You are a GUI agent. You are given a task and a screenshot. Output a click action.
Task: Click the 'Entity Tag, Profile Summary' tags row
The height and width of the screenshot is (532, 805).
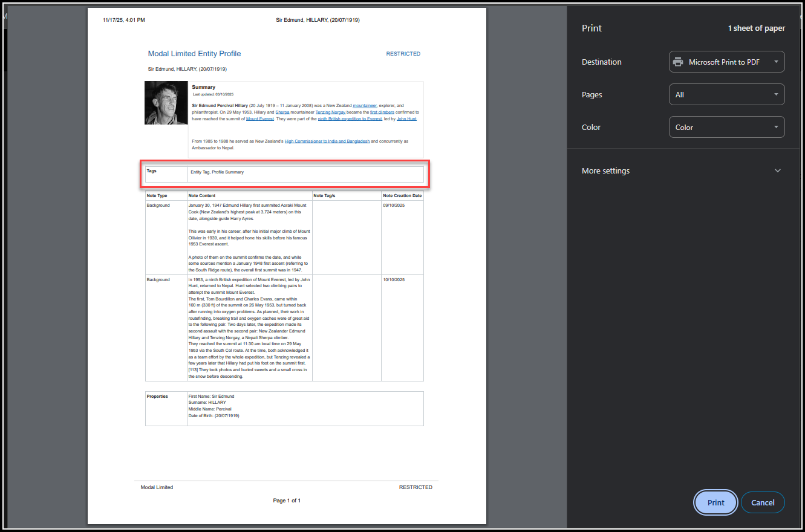pos(217,172)
